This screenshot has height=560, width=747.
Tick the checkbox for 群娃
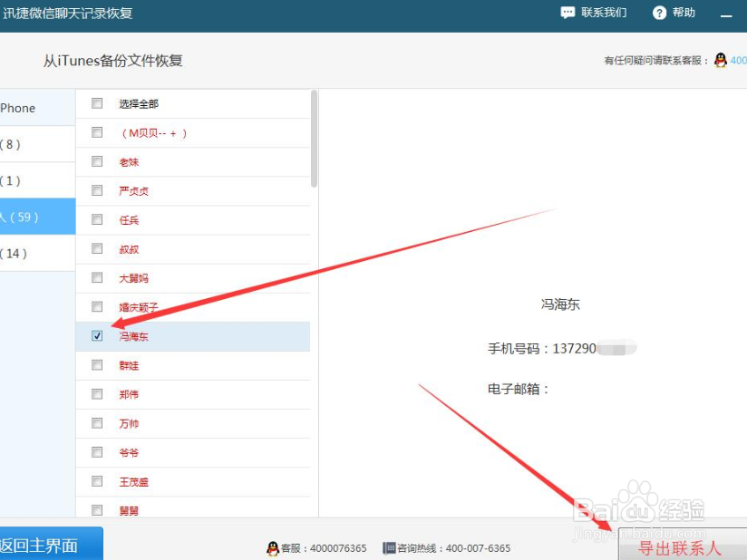click(x=97, y=365)
